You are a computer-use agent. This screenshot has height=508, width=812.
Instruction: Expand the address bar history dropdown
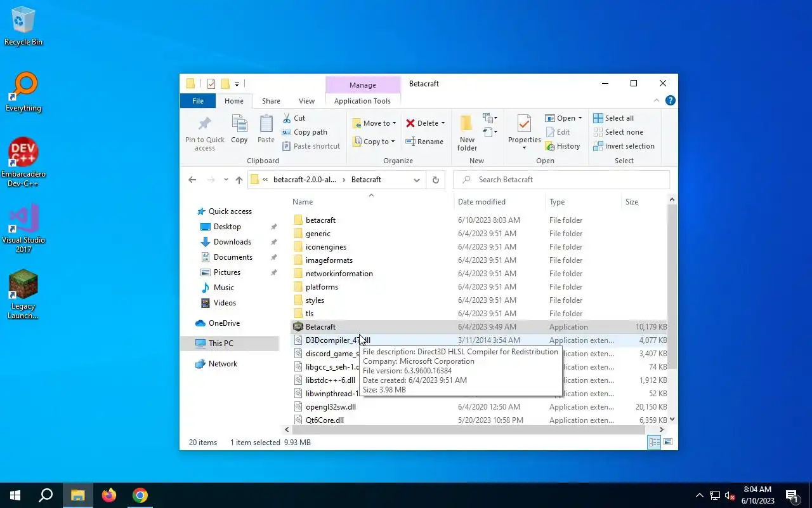pyautogui.click(x=416, y=180)
